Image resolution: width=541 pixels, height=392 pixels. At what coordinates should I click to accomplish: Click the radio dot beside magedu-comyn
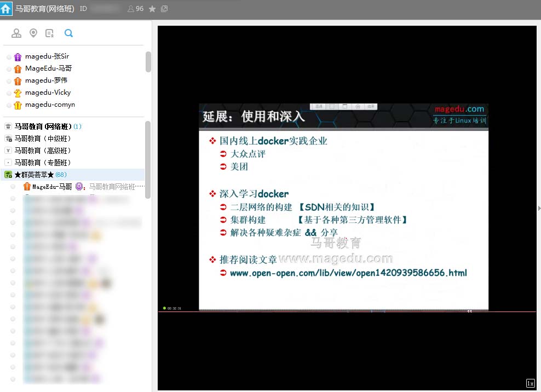[9, 105]
